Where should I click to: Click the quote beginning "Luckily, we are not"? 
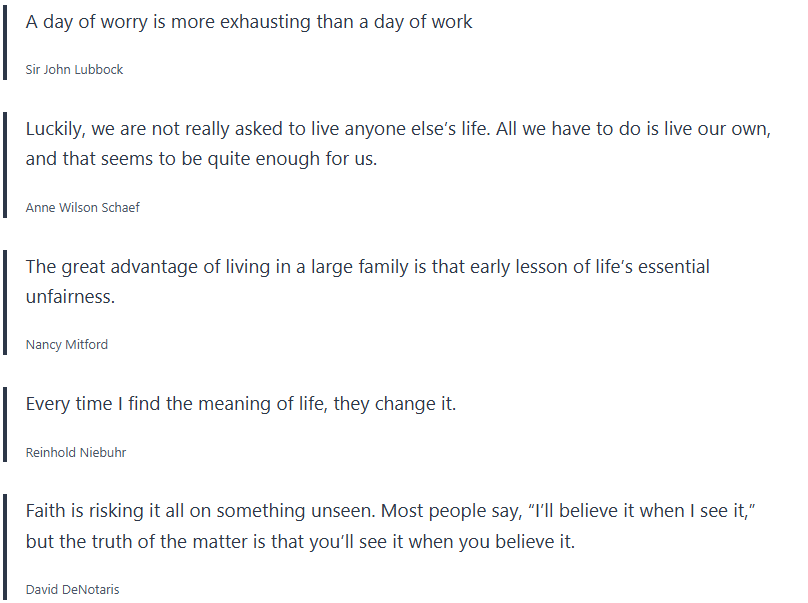tap(398, 130)
